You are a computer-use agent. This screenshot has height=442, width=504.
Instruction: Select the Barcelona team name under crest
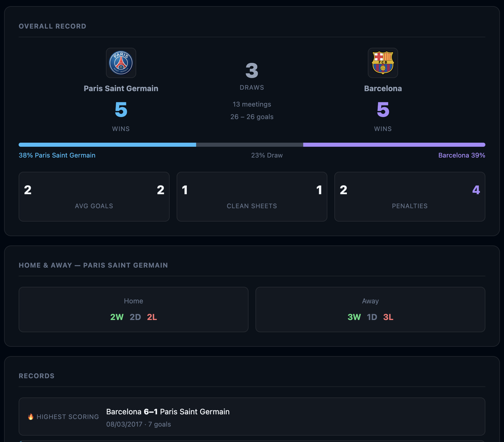tap(383, 89)
